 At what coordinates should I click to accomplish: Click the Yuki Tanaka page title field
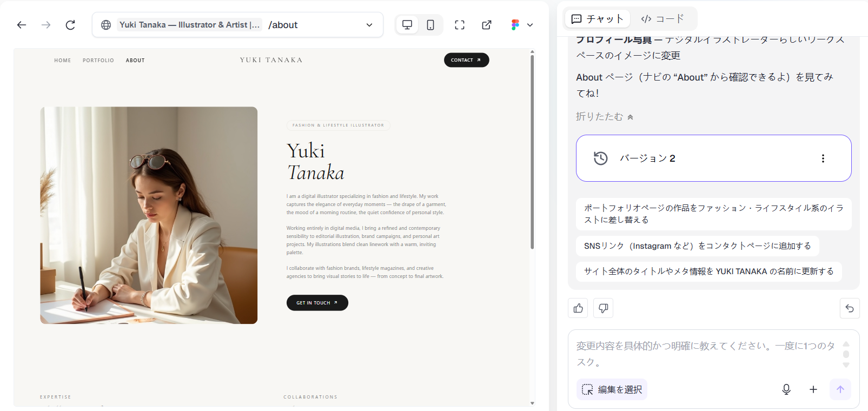[x=189, y=25]
